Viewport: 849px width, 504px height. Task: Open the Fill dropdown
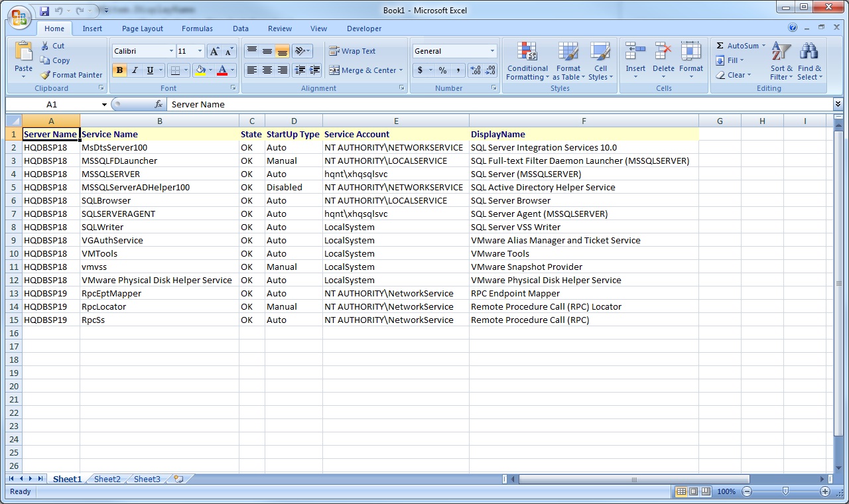point(730,60)
